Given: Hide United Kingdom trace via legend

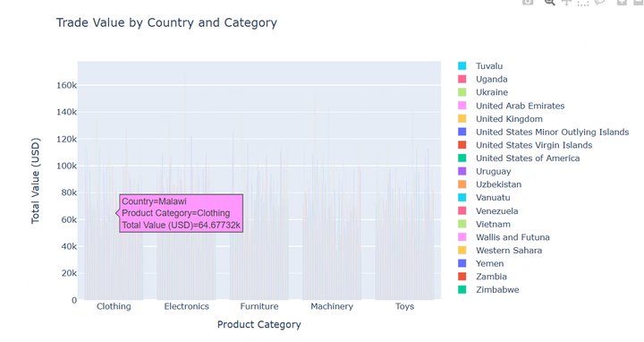Looking at the screenshot, I should 500,119.
